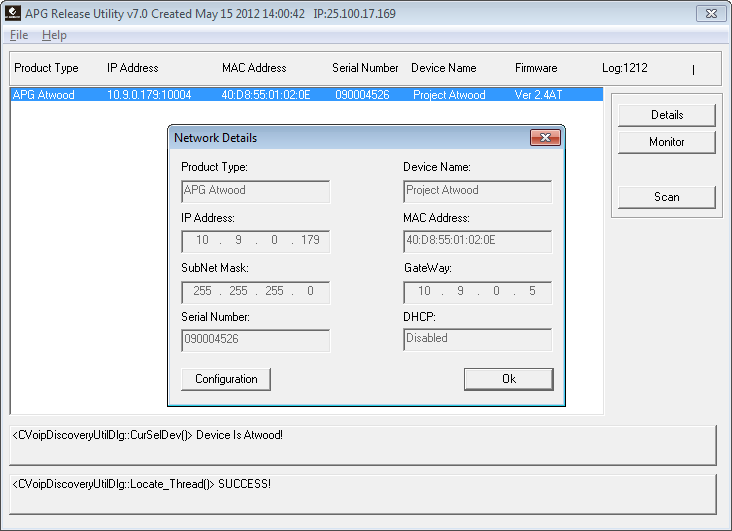Click the 40:D8:55:01:02:0E cell in device list

266,95
